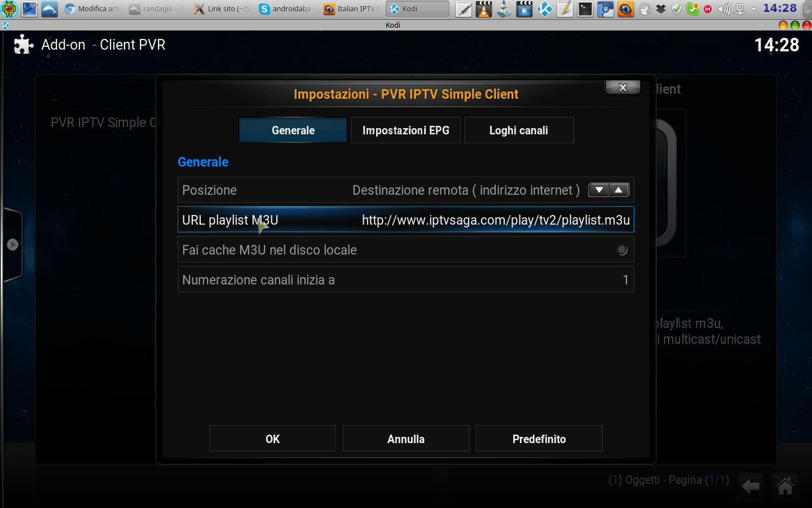Screen dimensions: 812x508
Task: Click the back arrow icon
Action: [x=750, y=486]
